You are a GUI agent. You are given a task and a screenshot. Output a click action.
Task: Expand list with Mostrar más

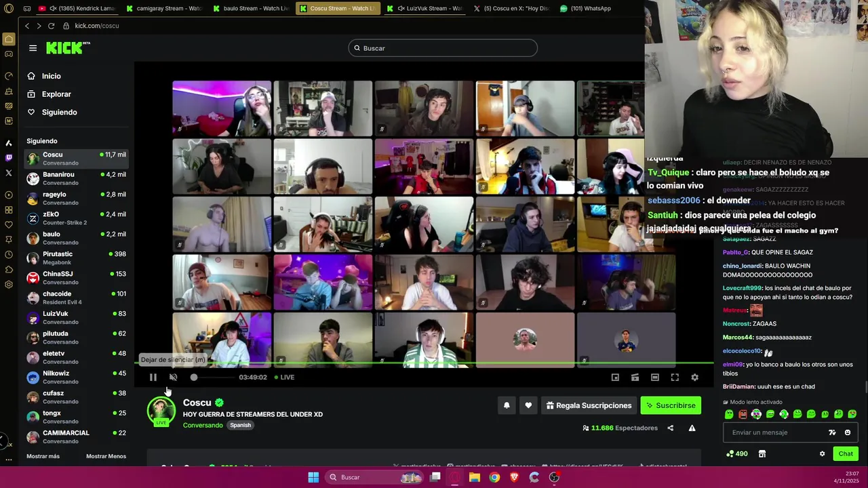click(x=43, y=456)
